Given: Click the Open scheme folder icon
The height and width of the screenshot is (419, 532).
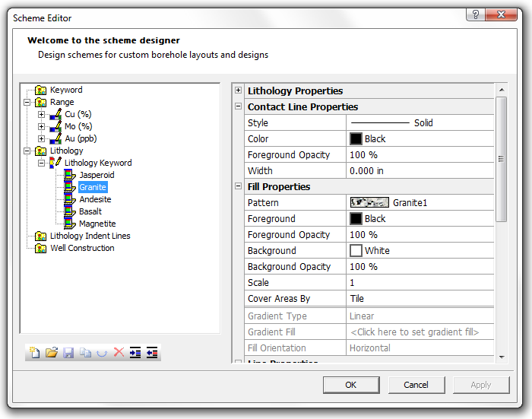Looking at the screenshot, I should tap(52, 352).
